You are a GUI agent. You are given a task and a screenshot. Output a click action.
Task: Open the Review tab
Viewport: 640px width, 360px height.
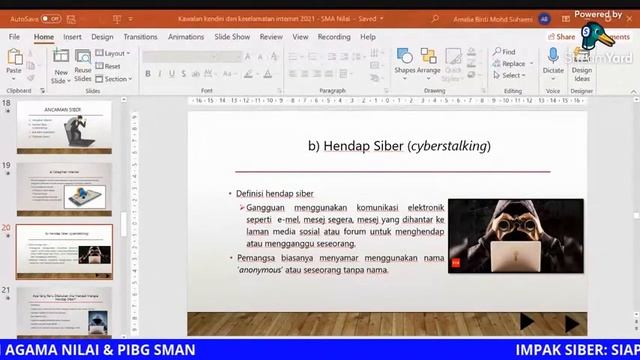point(271,37)
